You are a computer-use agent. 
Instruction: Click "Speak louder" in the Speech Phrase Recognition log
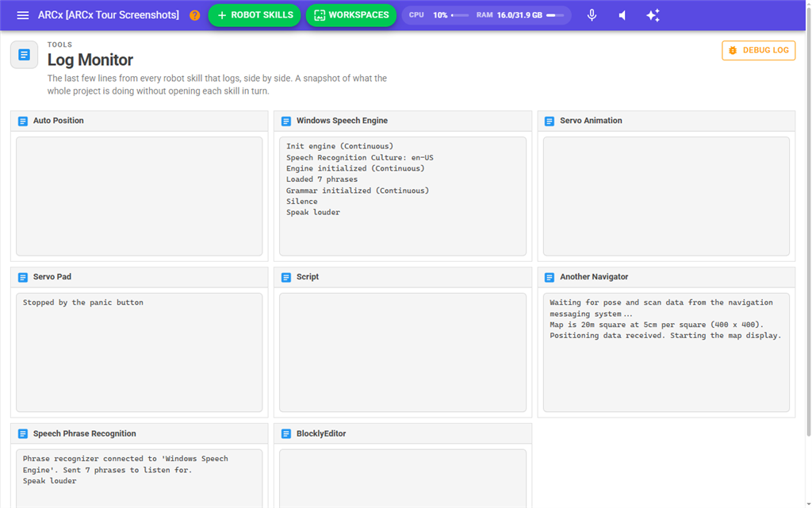50,481
